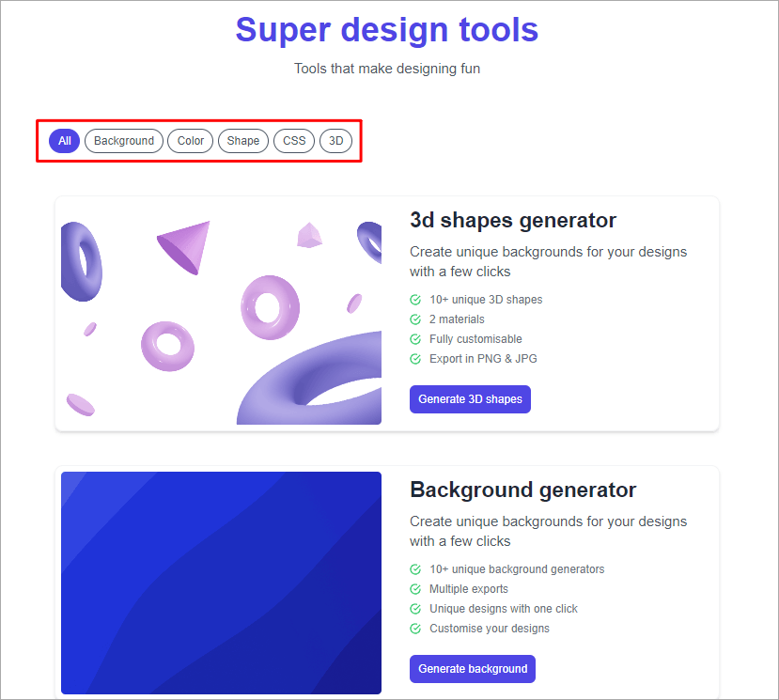Click the checkmark next to "Export in PNG & JPG"
Viewport: 779px width, 700px height.
click(x=414, y=358)
